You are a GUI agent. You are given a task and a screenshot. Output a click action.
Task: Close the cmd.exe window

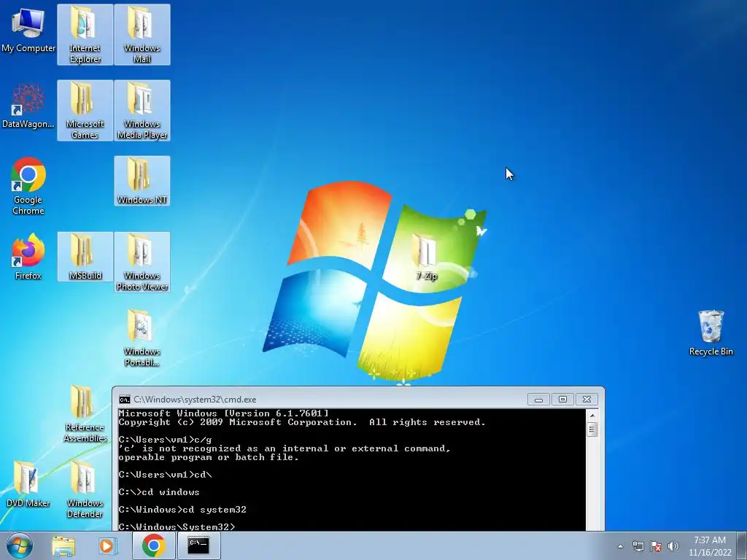tap(587, 399)
